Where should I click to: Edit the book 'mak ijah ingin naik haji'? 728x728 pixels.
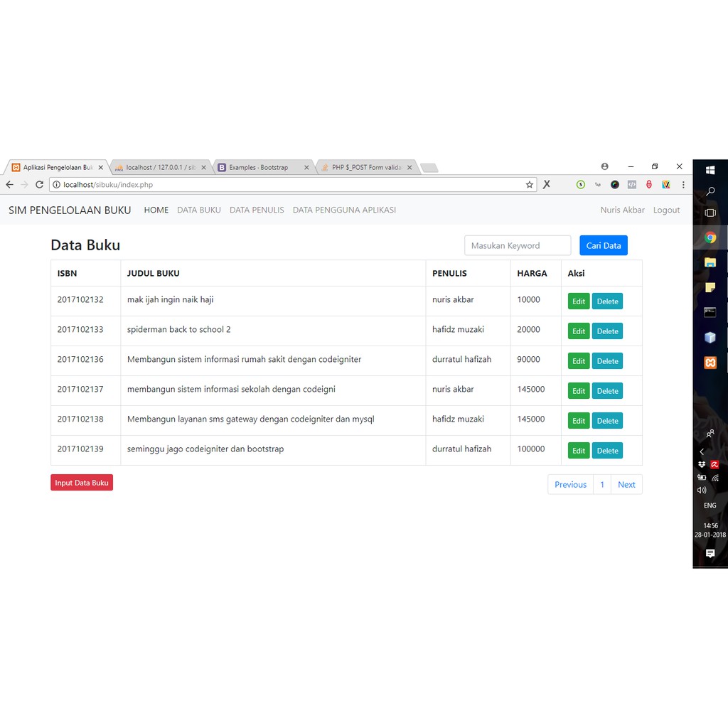tap(579, 301)
